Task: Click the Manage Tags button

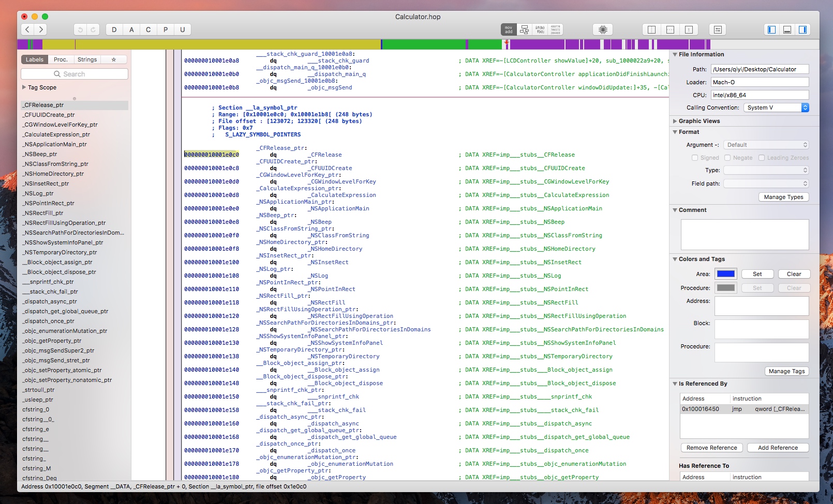Action: [x=786, y=371]
